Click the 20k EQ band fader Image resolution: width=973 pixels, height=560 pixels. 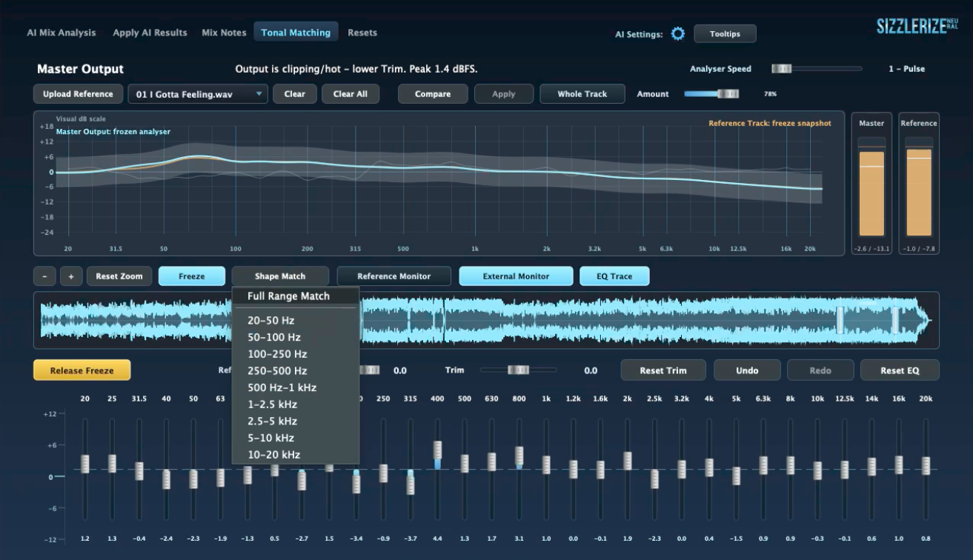tap(926, 465)
